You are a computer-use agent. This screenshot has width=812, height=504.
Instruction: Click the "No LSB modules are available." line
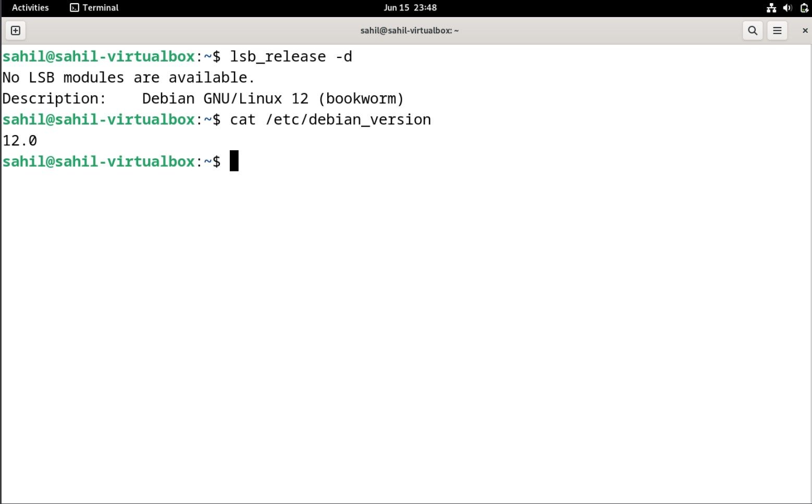(x=129, y=78)
